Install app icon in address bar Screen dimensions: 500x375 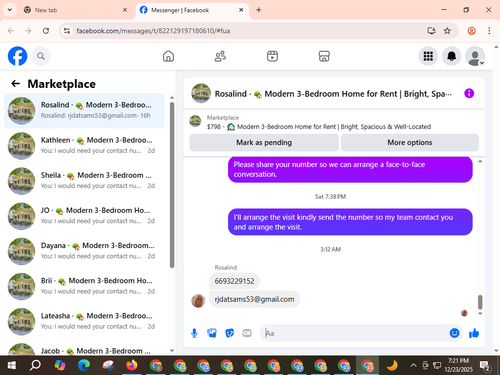click(431, 31)
